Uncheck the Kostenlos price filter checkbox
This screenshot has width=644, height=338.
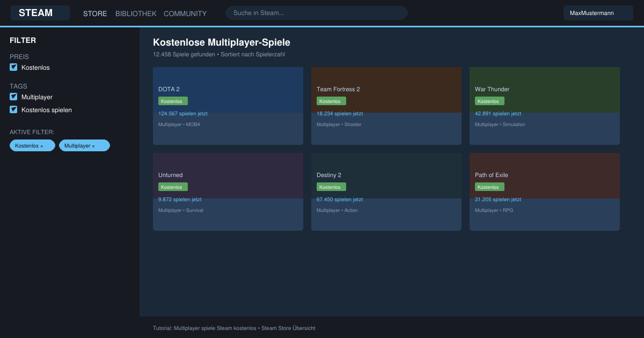tap(13, 67)
